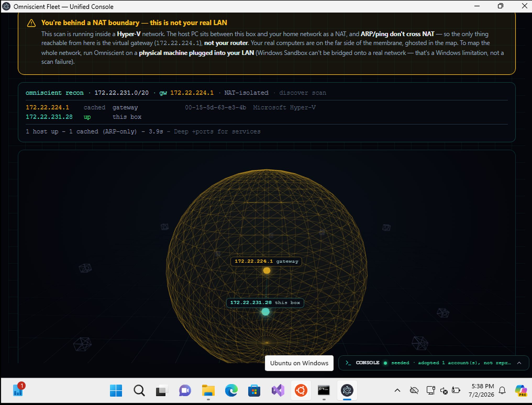Click the yellow gateway node in sphere
532x405 pixels.
pos(267,271)
